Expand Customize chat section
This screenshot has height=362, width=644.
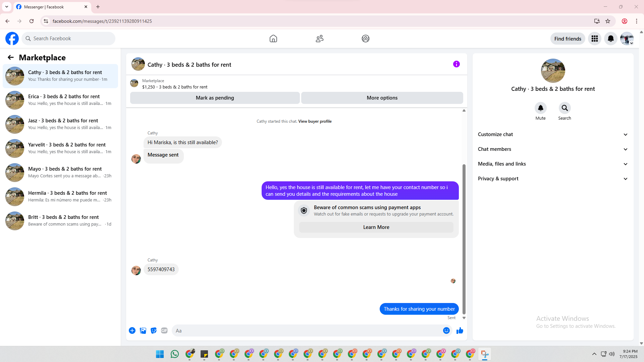[553, 134]
